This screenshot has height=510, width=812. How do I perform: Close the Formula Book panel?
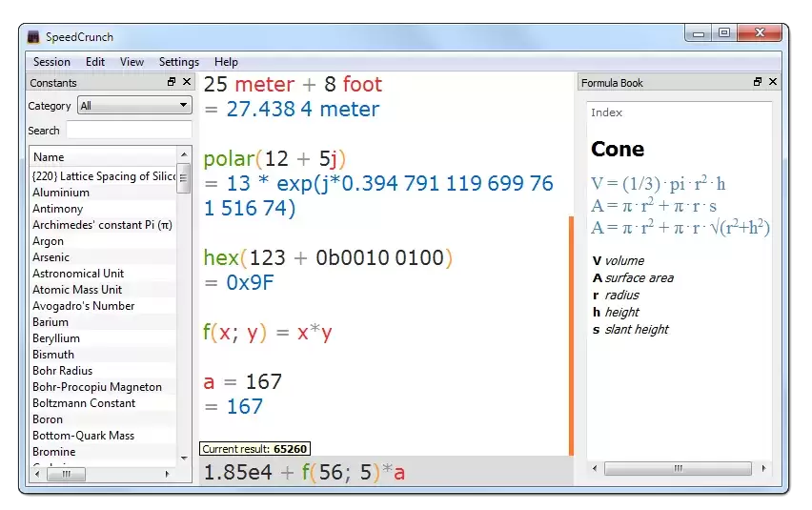coord(773,82)
